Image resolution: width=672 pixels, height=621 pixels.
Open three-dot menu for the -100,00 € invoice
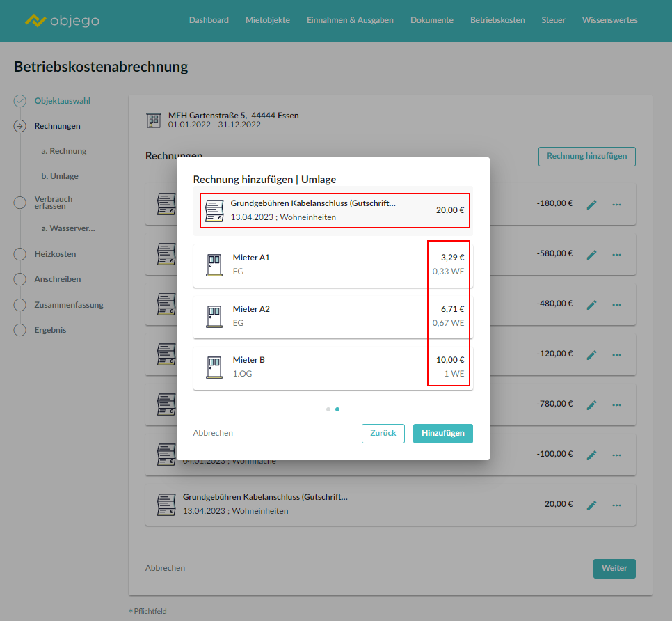click(x=616, y=455)
